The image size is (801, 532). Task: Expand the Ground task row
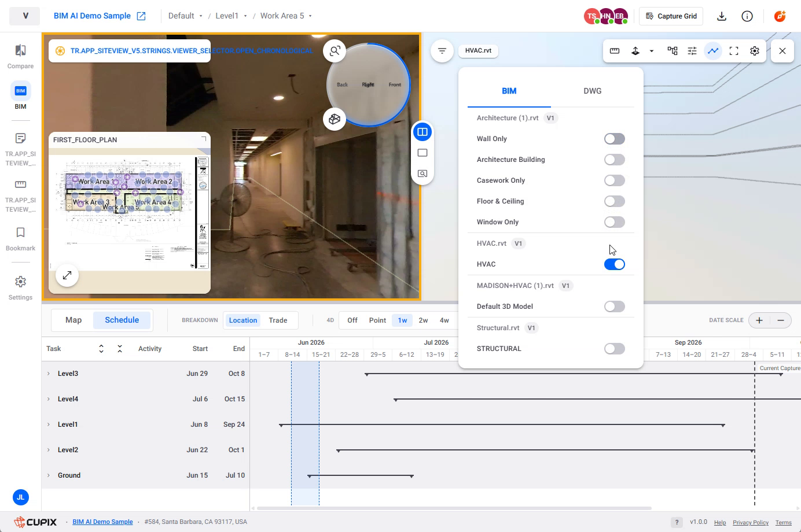(49, 475)
